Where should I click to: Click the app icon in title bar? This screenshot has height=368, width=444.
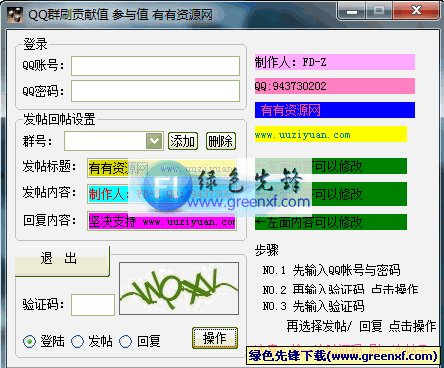coord(15,14)
